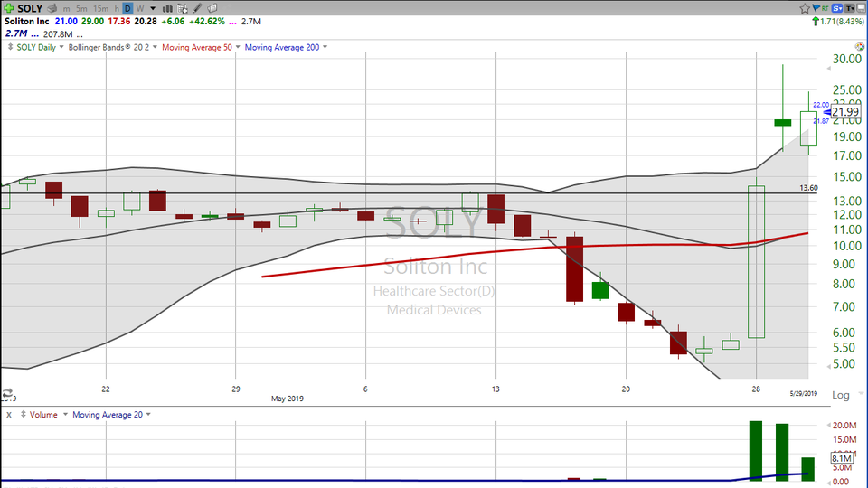Image resolution: width=868 pixels, height=488 pixels.
Task: Click the blue flag icon
Action: point(816,8)
